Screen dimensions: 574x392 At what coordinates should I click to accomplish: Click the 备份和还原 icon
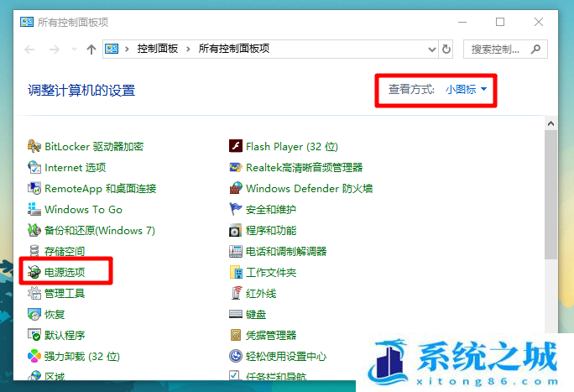34,230
